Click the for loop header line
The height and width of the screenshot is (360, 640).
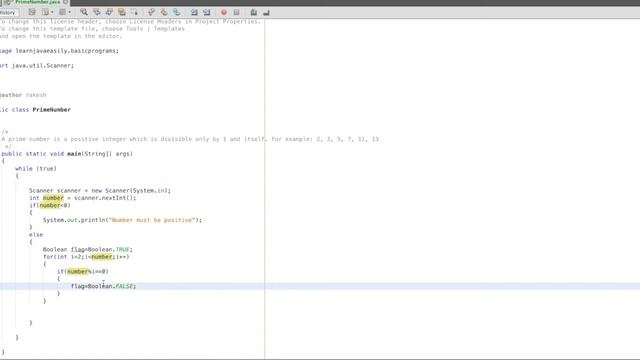tap(86, 257)
